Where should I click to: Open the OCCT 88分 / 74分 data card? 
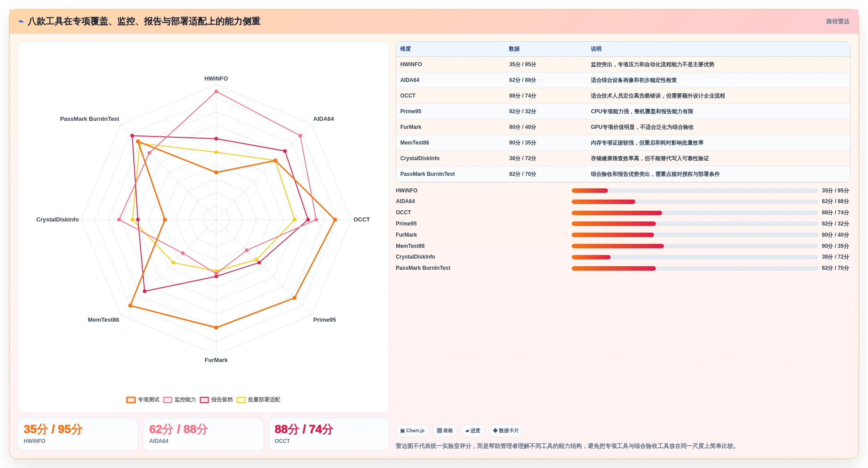pyautogui.click(x=329, y=434)
